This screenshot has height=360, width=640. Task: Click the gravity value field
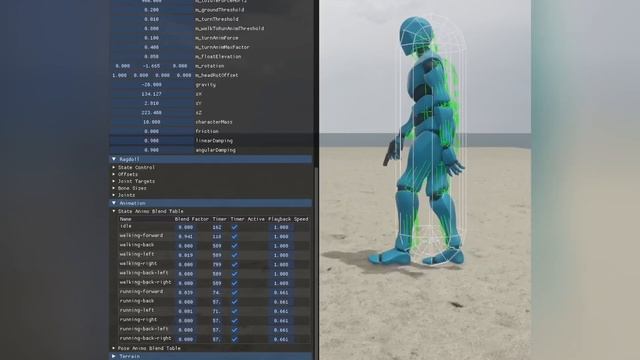tap(151, 85)
